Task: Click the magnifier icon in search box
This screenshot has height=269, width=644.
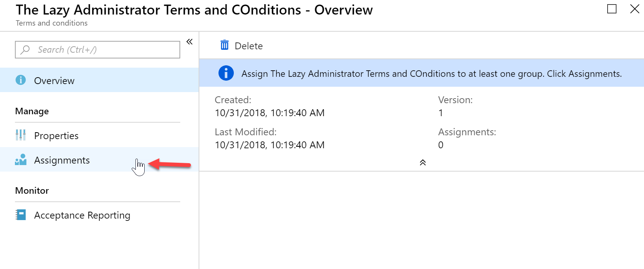Action: (x=26, y=50)
